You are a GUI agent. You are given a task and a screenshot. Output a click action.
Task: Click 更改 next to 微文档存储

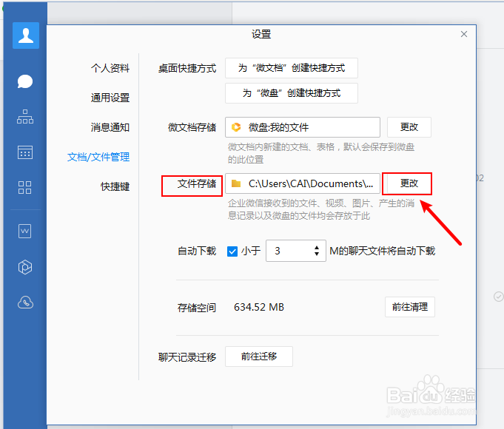(409, 127)
